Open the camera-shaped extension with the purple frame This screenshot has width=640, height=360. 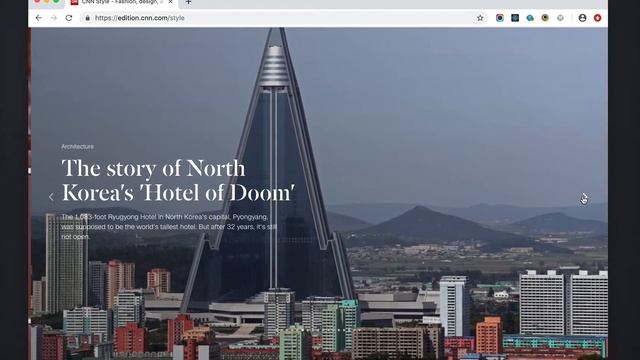click(x=500, y=18)
